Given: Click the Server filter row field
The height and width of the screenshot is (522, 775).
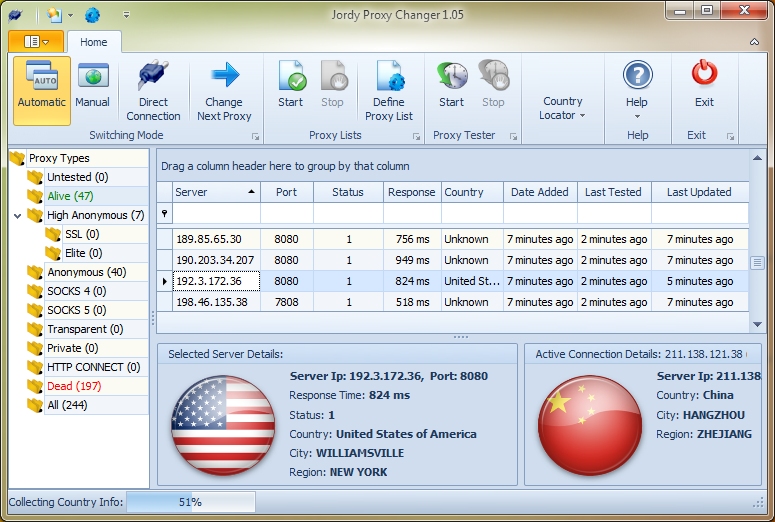Looking at the screenshot, I should tap(215, 214).
